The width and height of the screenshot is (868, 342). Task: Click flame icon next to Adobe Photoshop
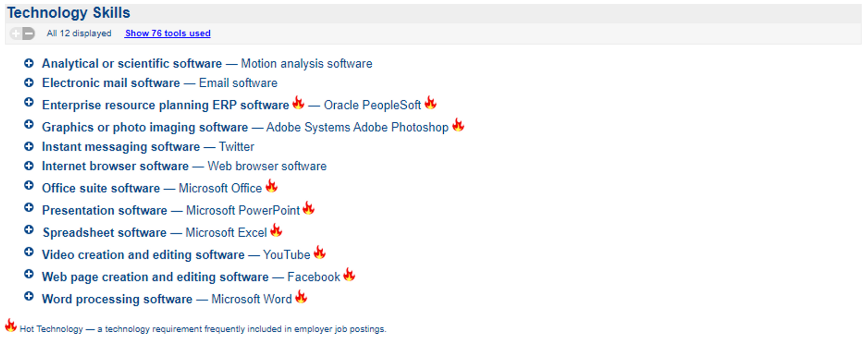pyautogui.click(x=458, y=125)
